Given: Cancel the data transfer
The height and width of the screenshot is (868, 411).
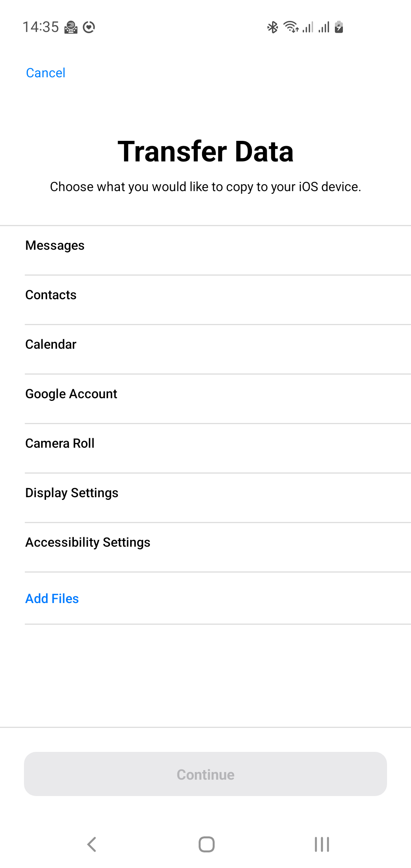Looking at the screenshot, I should click(46, 73).
